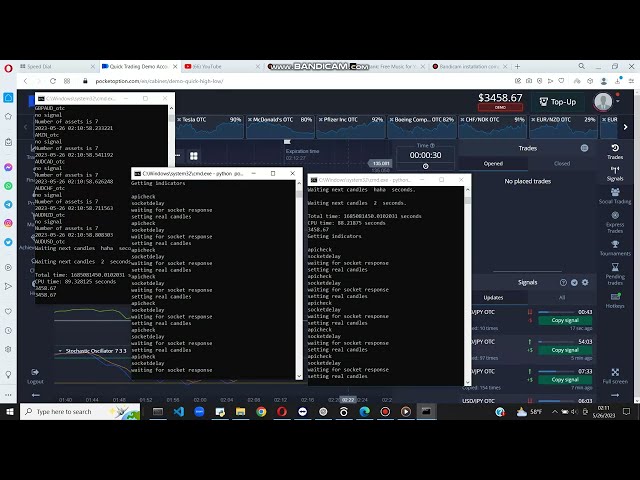This screenshot has height=480, width=640.
Task: Open Opera history clock icon
Action: [x=8, y=331]
